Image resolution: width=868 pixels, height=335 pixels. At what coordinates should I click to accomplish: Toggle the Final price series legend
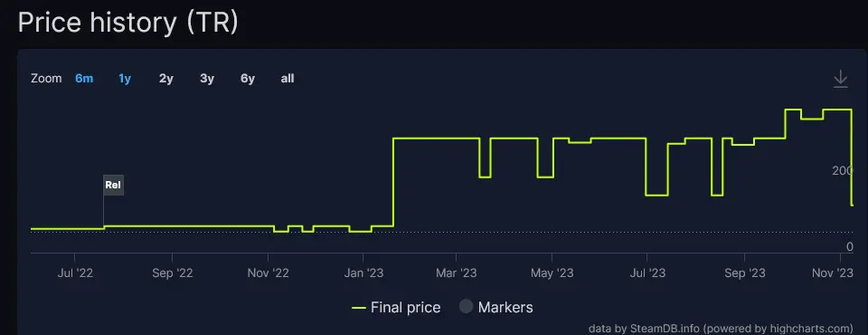coord(396,307)
